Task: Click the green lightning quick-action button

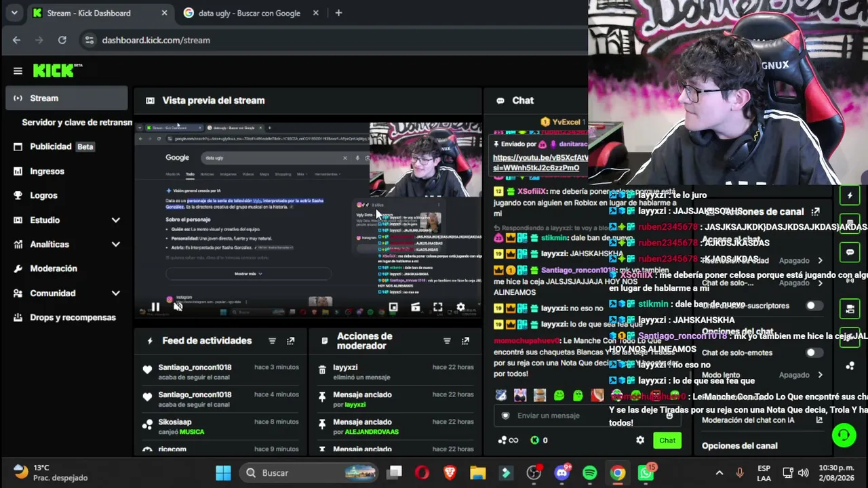Action: tap(850, 196)
